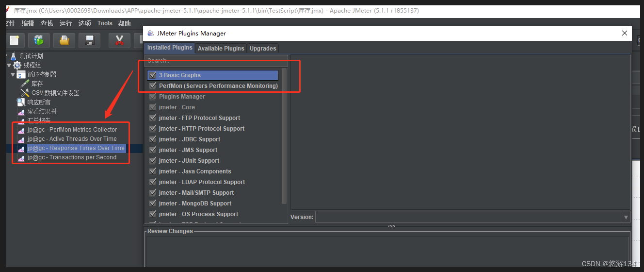Click the 察看结果树 listener icon
This screenshot has width=644, height=272.
pos(21,112)
